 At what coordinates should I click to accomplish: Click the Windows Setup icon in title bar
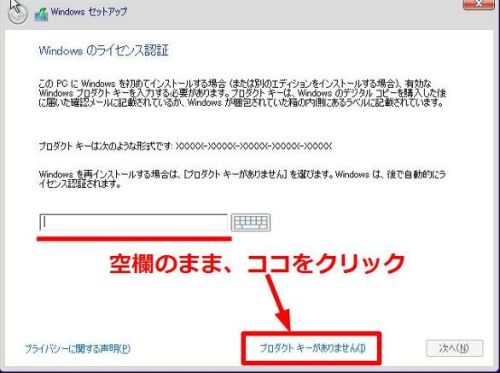point(41,15)
